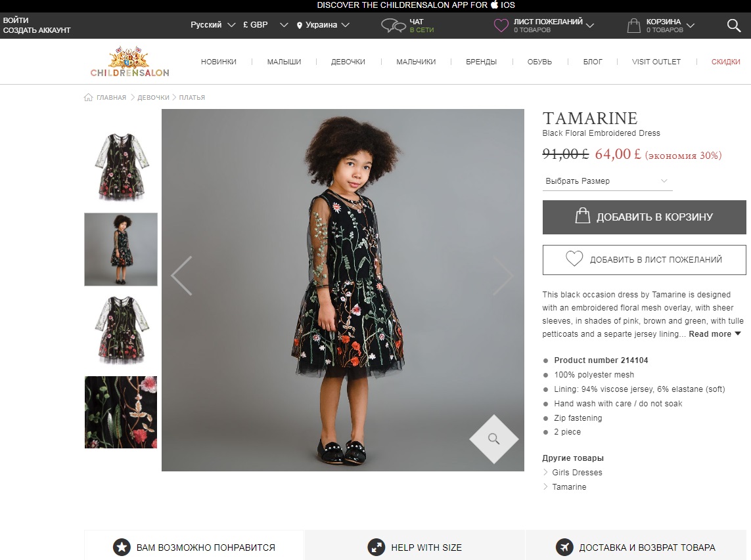Select third thumbnail of dress back

coord(121,331)
